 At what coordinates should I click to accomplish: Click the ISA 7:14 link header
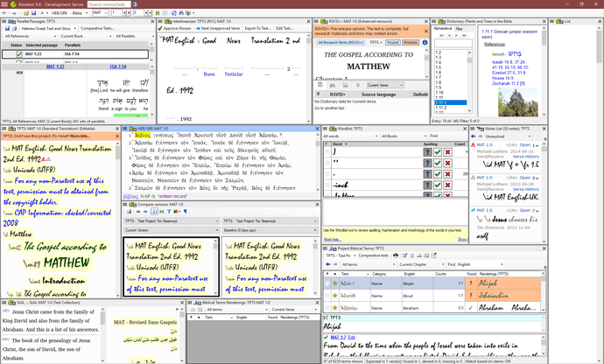click(x=118, y=66)
